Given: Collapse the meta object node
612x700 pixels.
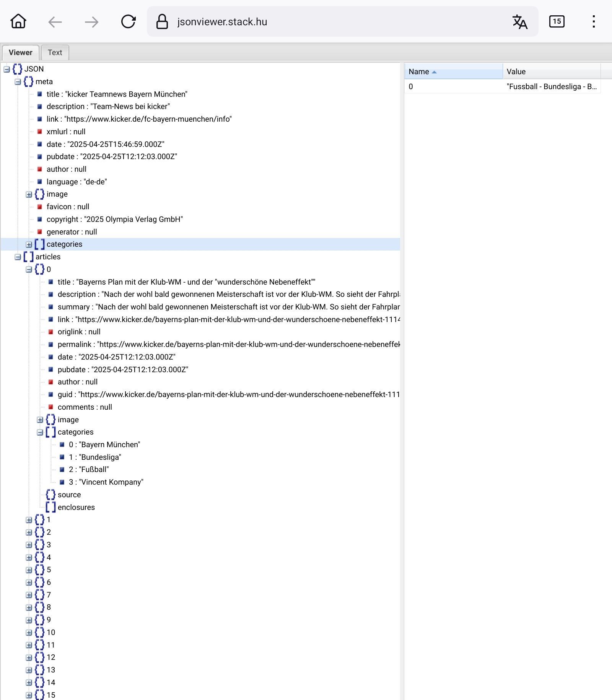Looking at the screenshot, I should [x=18, y=82].
